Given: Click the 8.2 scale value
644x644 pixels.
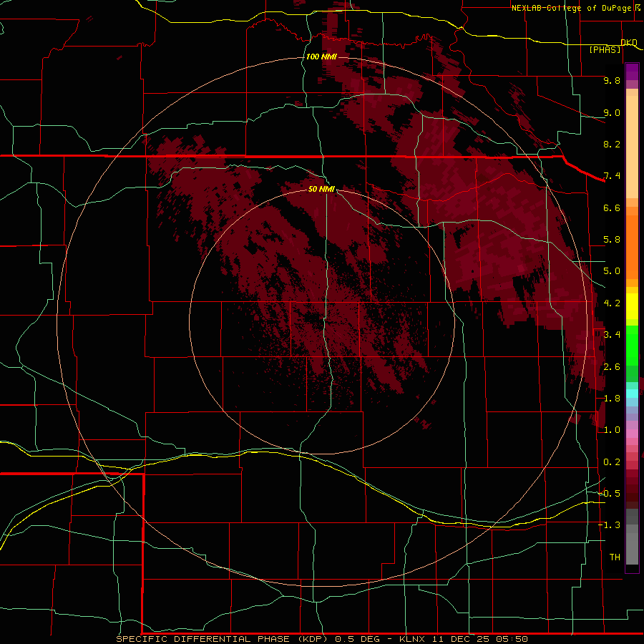Looking at the screenshot, I should [x=612, y=144].
